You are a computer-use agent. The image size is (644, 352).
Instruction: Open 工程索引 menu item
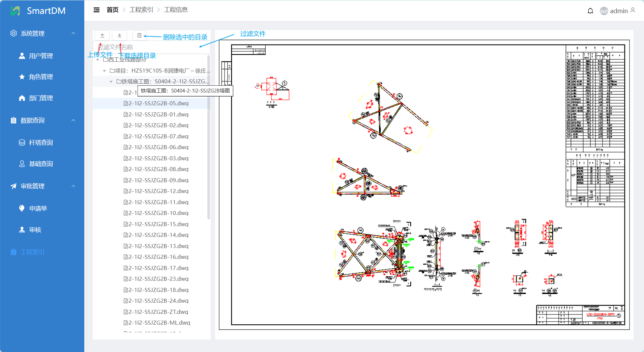[42, 252]
